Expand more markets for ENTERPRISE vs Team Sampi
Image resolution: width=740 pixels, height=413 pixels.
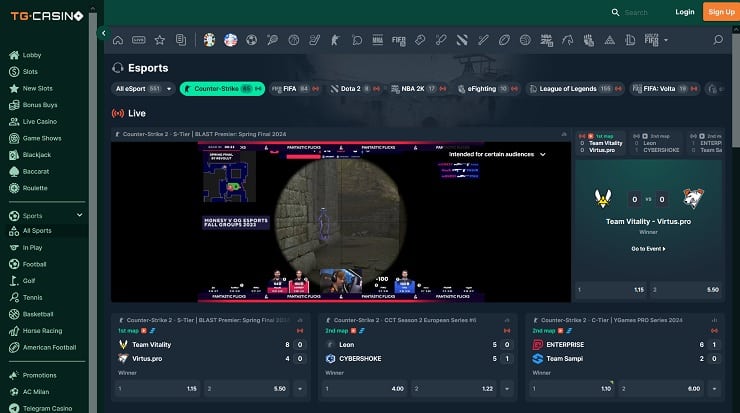pyautogui.click(x=715, y=389)
